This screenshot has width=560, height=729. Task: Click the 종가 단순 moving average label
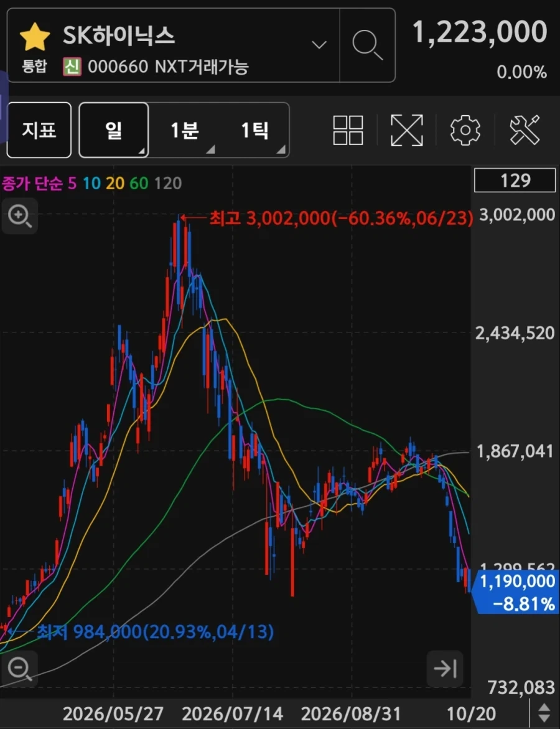[x=32, y=184]
